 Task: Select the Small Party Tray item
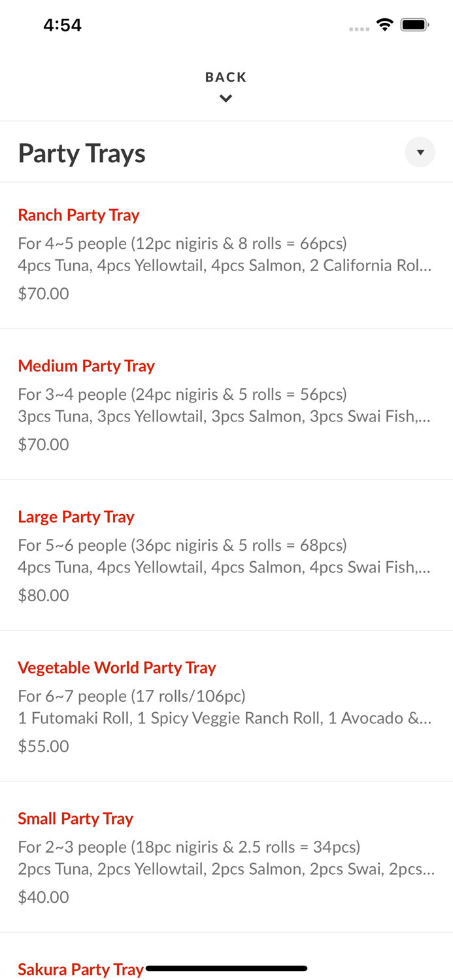(x=75, y=819)
